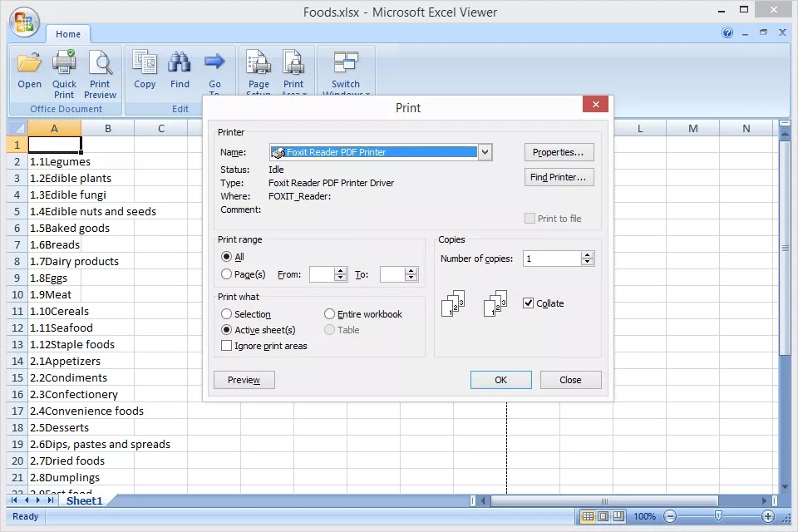Viewport: 798px width, 532px height.
Task: Confirm printing with OK button
Action: click(x=500, y=380)
